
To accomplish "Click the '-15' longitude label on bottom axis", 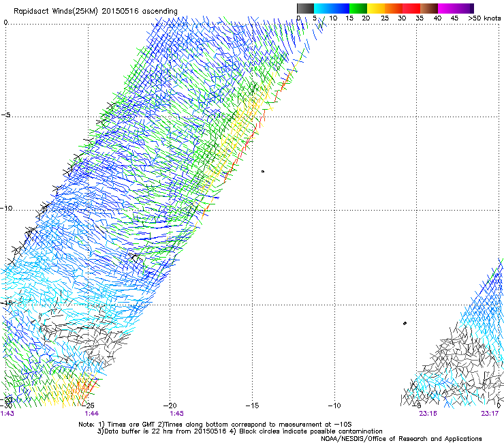I will [x=252, y=406].
